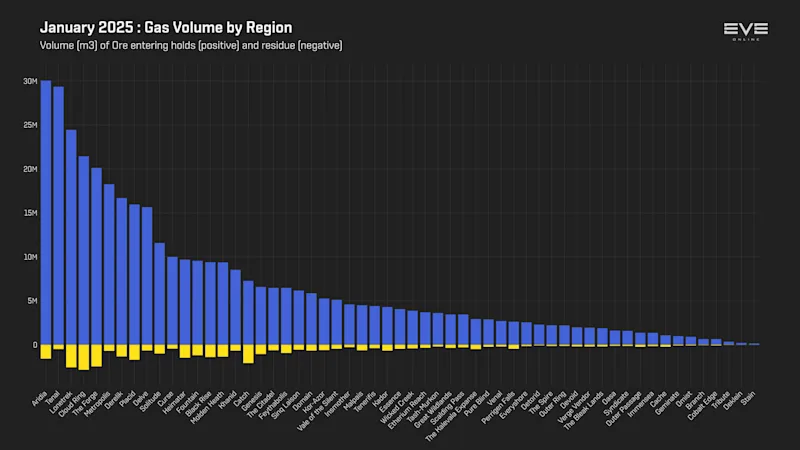The height and width of the screenshot is (450, 800).
Task: Click the 'Genesis' region label
Action: click(253, 401)
